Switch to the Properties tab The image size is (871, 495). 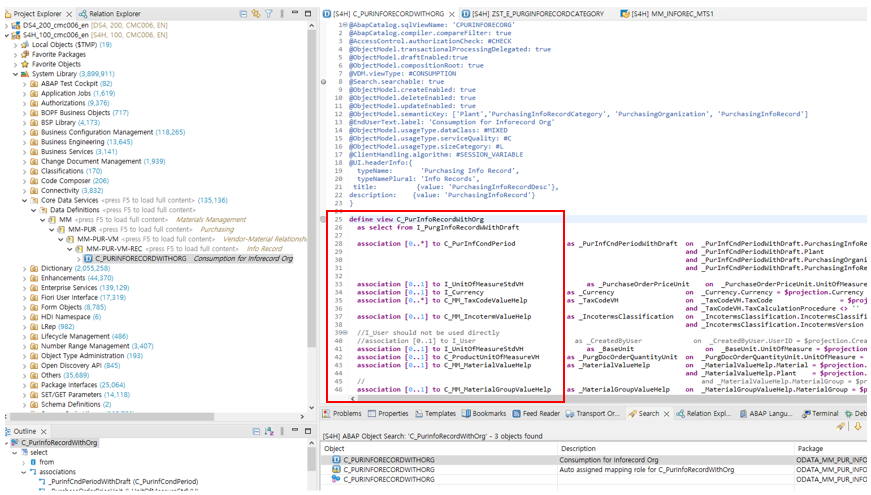[388, 414]
